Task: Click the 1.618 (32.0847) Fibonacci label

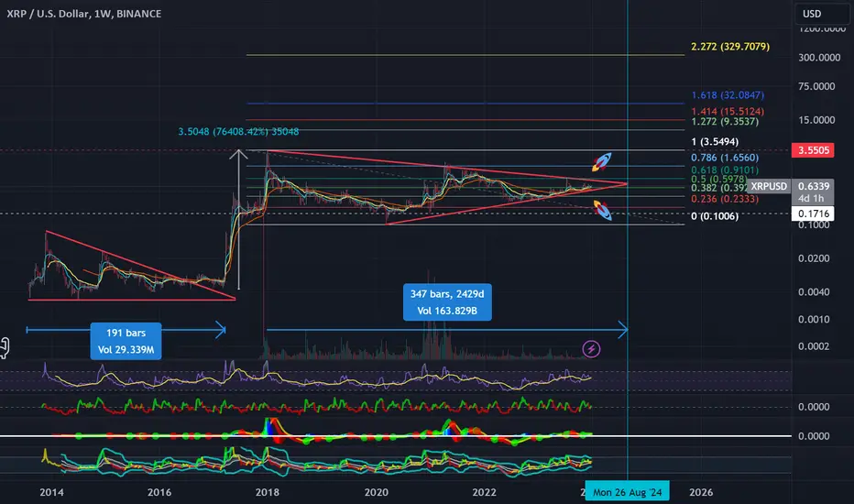Action: coord(728,94)
